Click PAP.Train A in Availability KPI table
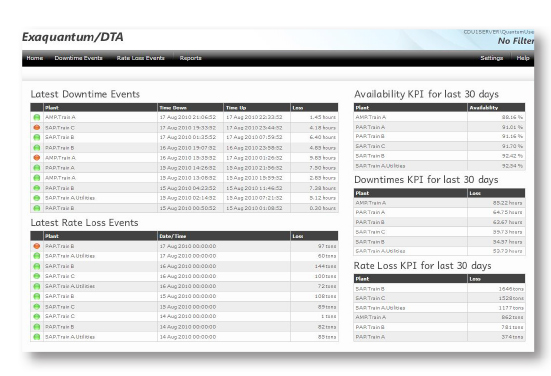Viewport: 551px width, 376px height. pyautogui.click(x=370, y=127)
